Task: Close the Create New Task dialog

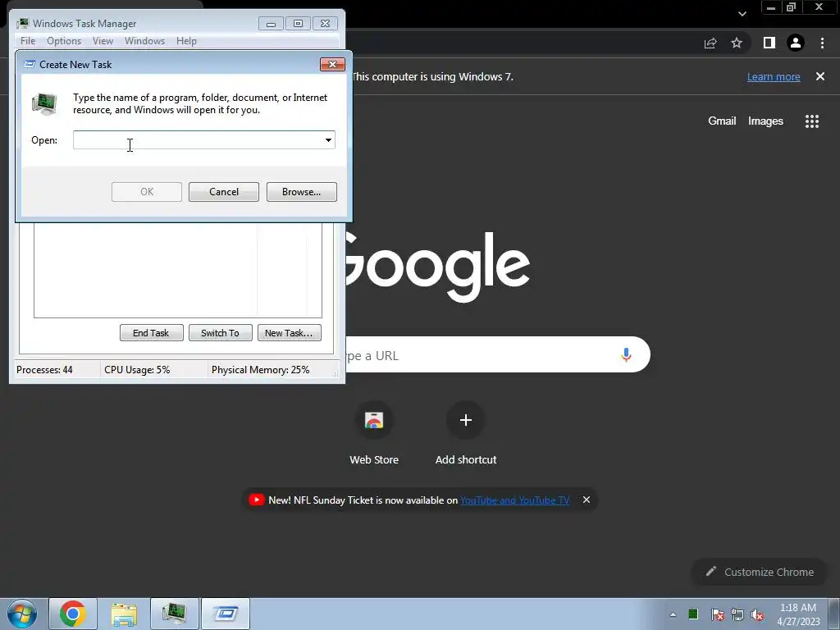Action: [x=332, y=64]
